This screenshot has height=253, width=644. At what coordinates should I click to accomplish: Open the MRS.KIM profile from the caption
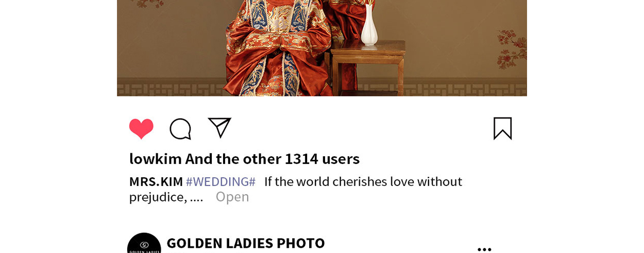[x=156, y=181]
